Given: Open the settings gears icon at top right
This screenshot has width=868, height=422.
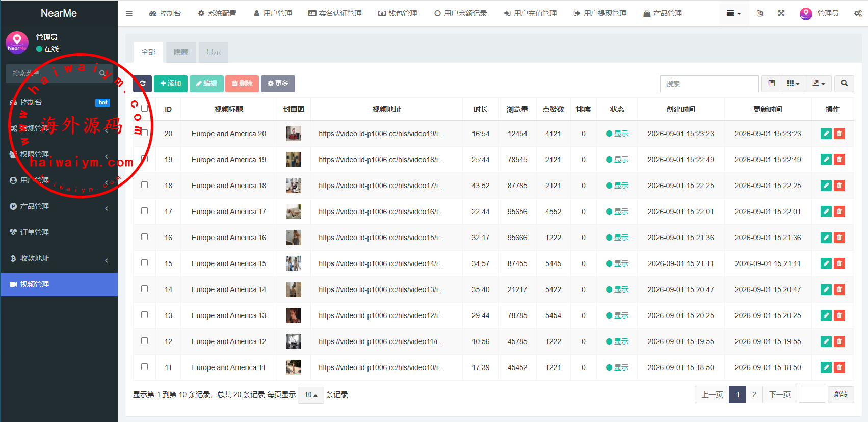Looking at the screenshot, I should tap(858, 13).
